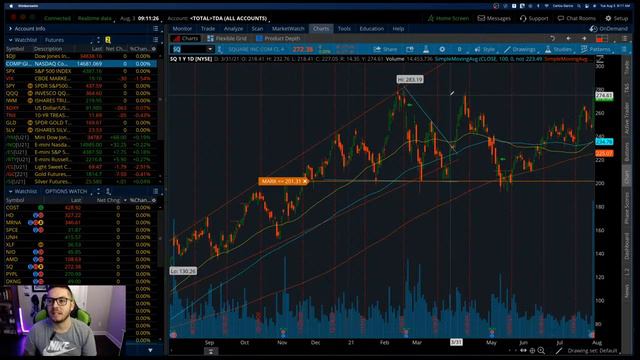Switch to the Monitor tab

click(182, 29)
